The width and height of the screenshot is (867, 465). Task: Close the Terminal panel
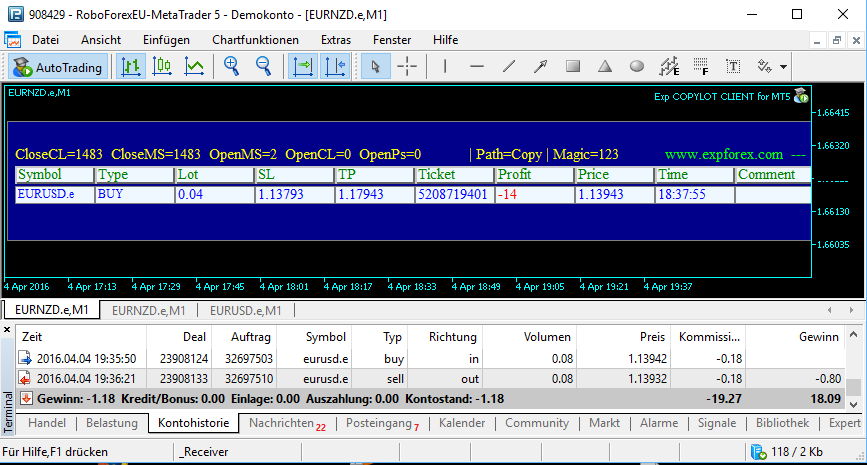7,330
